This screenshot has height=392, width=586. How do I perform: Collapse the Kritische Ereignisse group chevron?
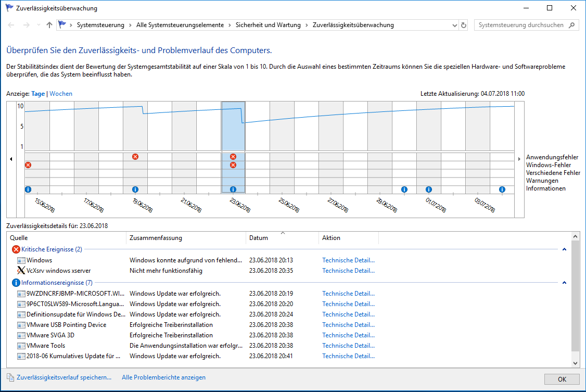563,249
